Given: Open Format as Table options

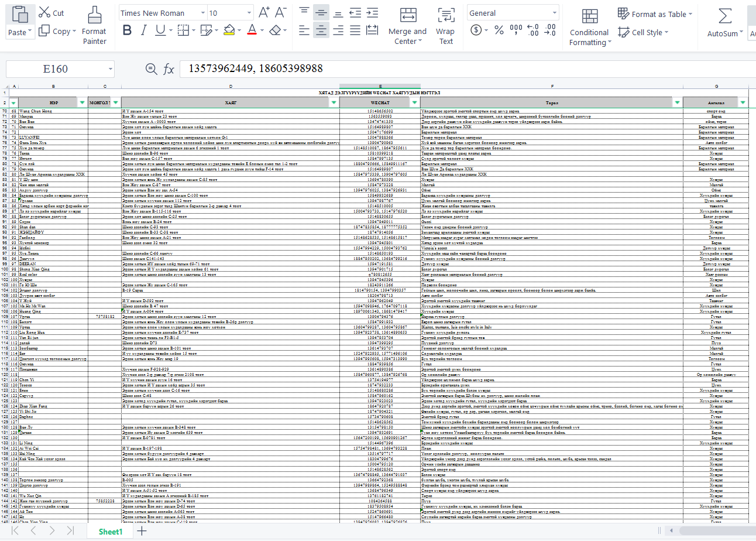Looking at the screenshot, I should (x=655, y=14).
